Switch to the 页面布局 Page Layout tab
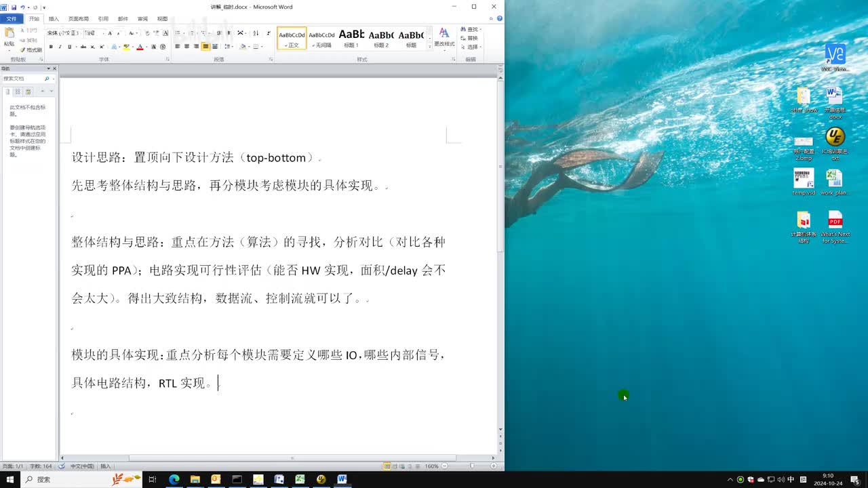This screenshot has width=868, height=488. 79,19
